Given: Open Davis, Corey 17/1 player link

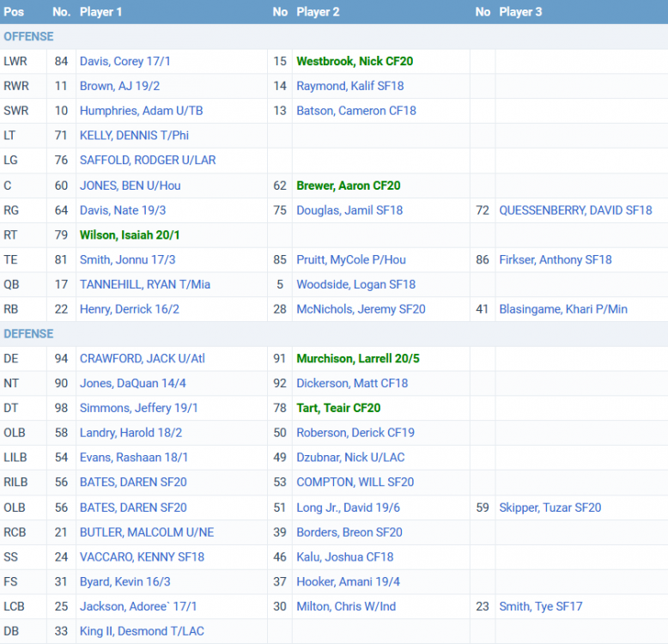Looking at the screenshot, I should pos(124,61).
